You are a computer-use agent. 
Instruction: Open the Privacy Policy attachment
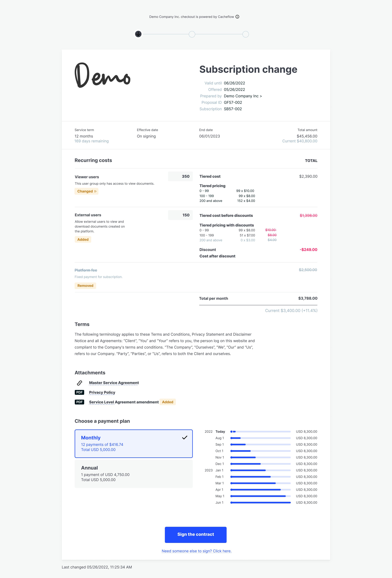102,392
